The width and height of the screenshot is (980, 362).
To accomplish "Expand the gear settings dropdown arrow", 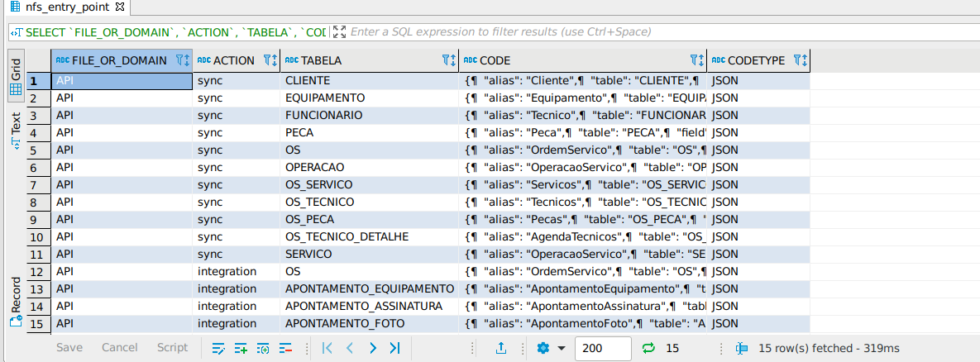I will 561,348.
